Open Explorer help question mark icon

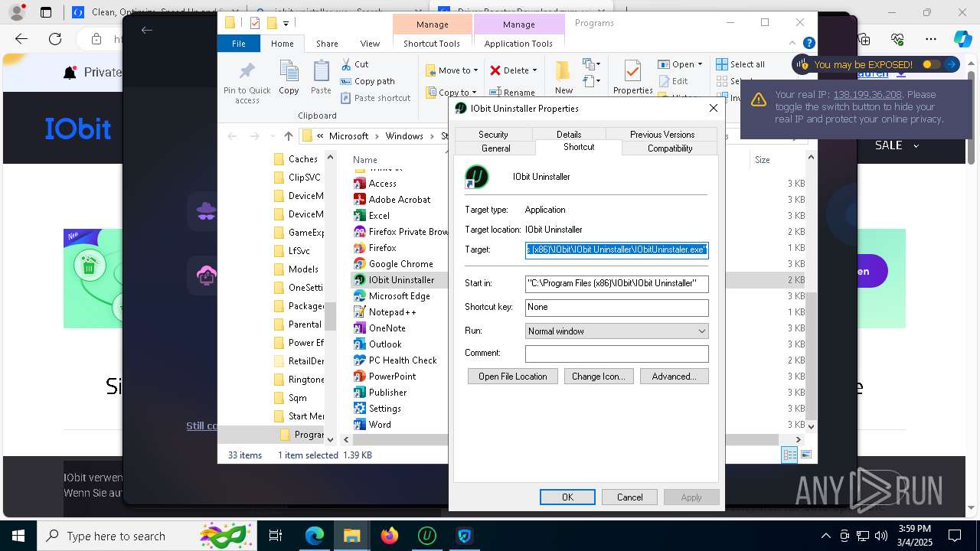coord(808,44)
